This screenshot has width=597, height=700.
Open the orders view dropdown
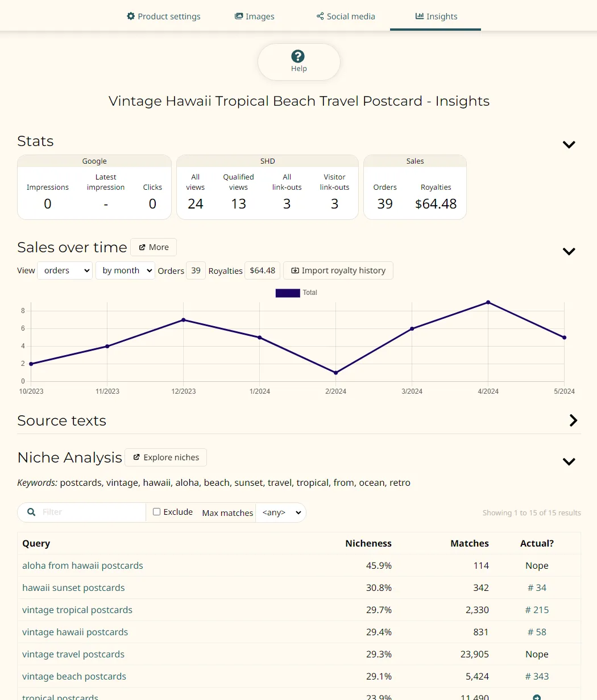pyautogui.click(x=65, y=270)
